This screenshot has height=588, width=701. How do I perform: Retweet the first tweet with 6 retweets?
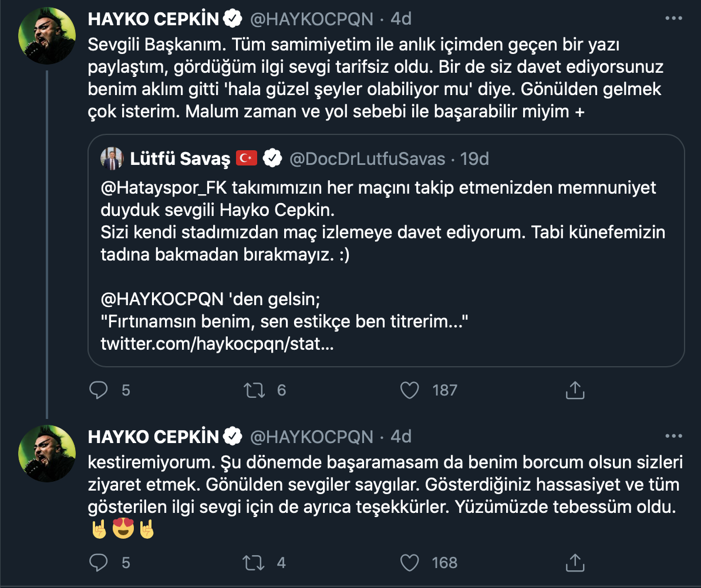[254, 390]
